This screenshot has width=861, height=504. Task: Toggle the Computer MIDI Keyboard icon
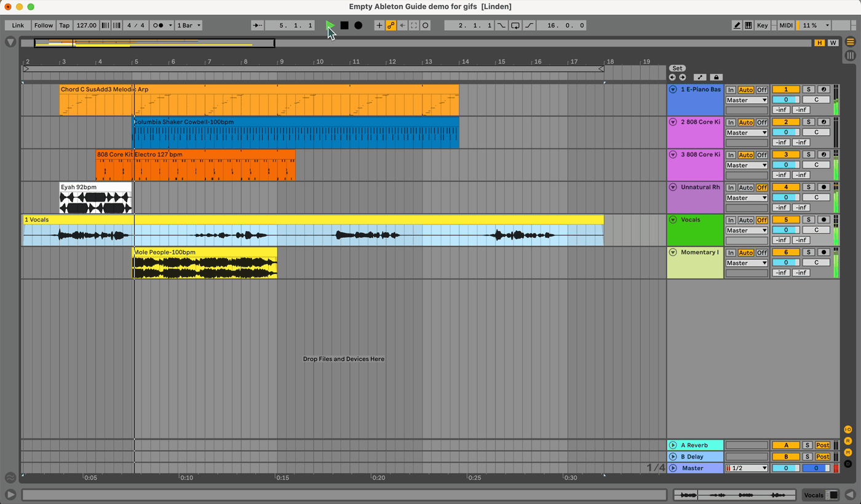click(748, 25)
